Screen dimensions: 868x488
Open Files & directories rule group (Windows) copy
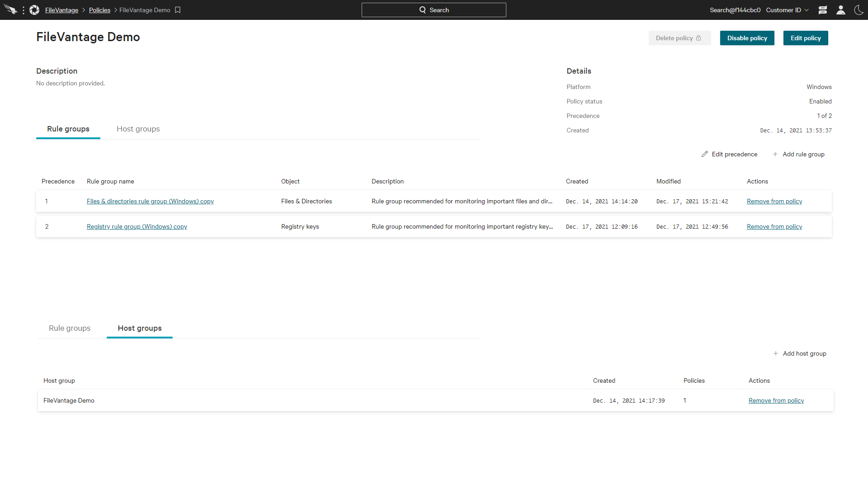[150, 201]
